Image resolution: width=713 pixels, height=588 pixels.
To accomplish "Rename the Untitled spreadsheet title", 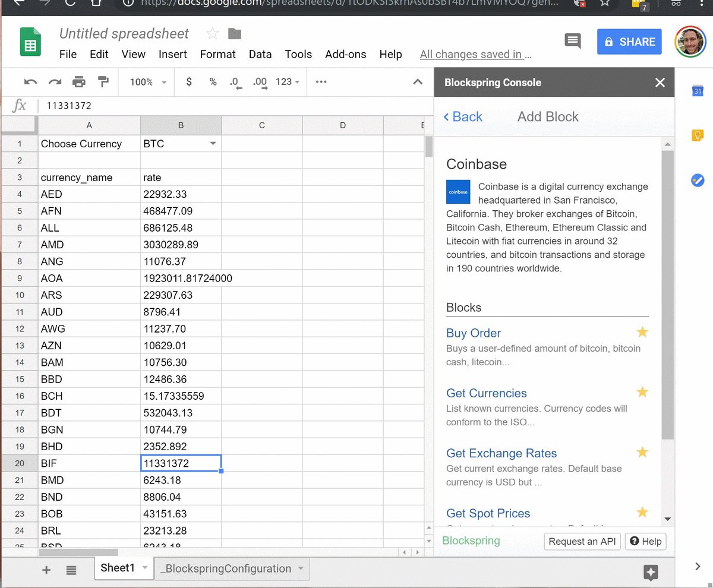I will tap(124, 33).
